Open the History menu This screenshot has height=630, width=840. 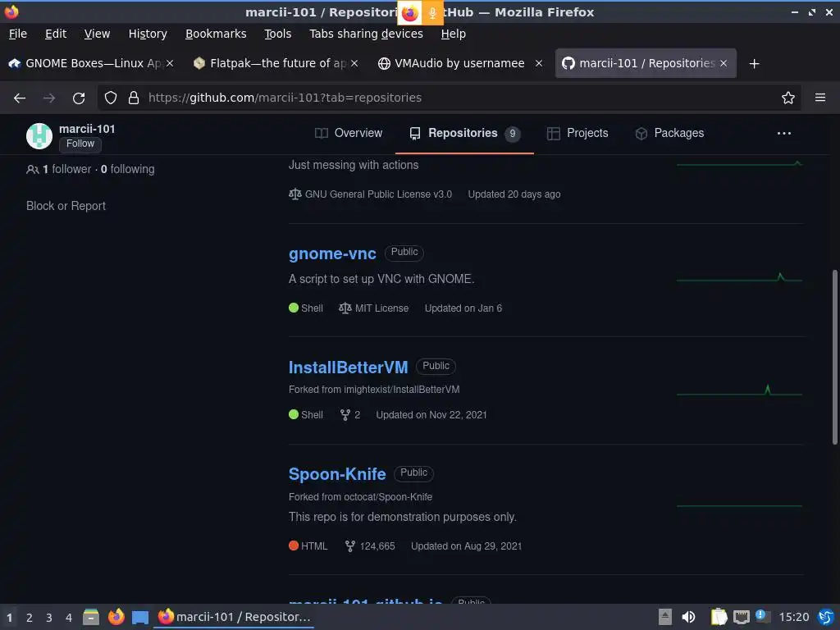click(x=148, y=34)
